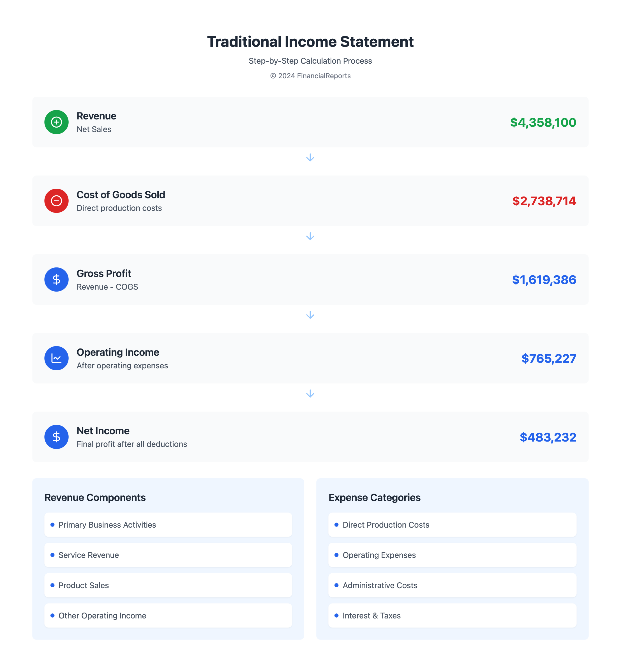Screen dimensions: 621x672
Task: Click the red minus COGS icon
Action: tap(56, 201)
